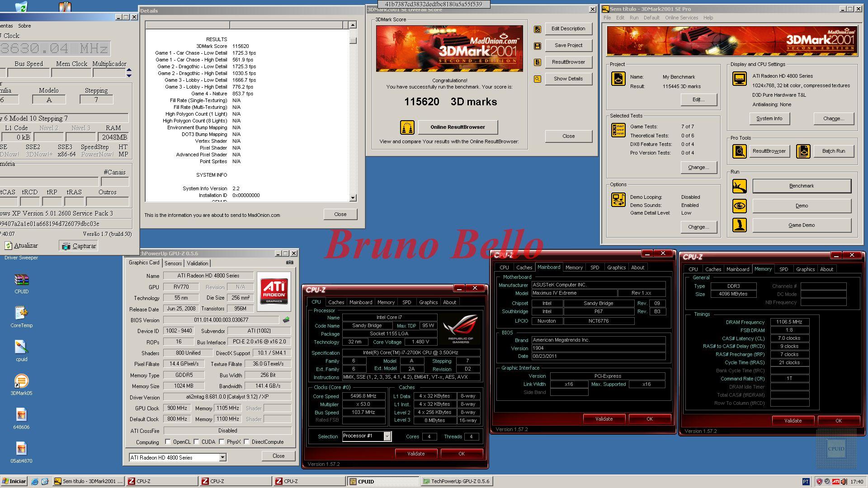This screenshot has height=488, width=868.
Task: Click TechPowerUp GPU-Z taskbar item
Action: click(x=457, y=482)
